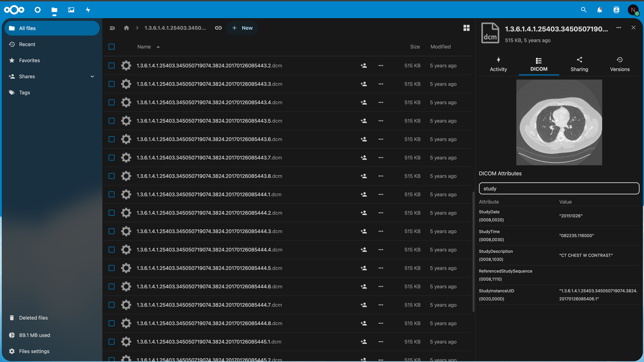Click the DICOM attributes filter field
The width and height of the screenshot is (644, 362).
[x=559, y=188]
